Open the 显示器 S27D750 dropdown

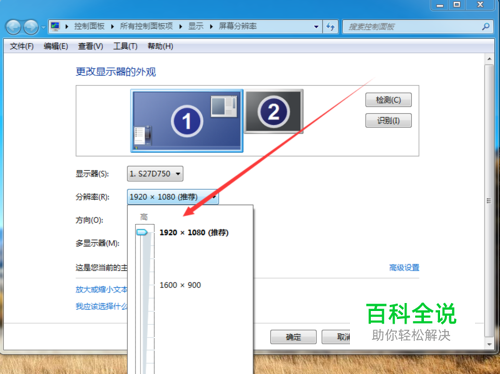coord(155,174)
